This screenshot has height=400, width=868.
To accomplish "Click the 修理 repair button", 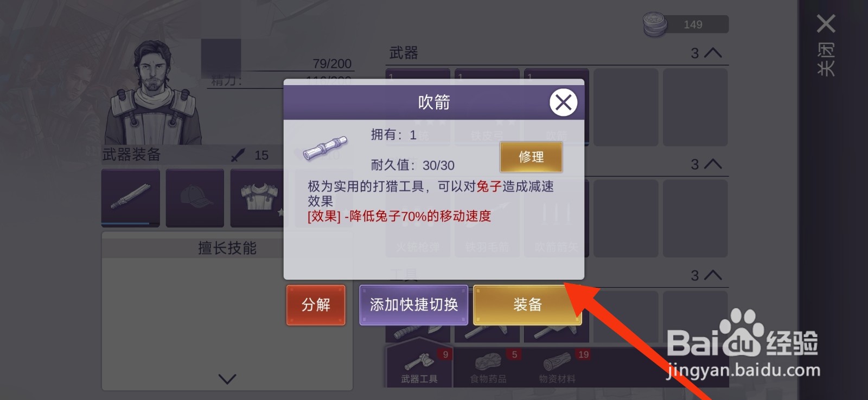I will pos(531,157).
